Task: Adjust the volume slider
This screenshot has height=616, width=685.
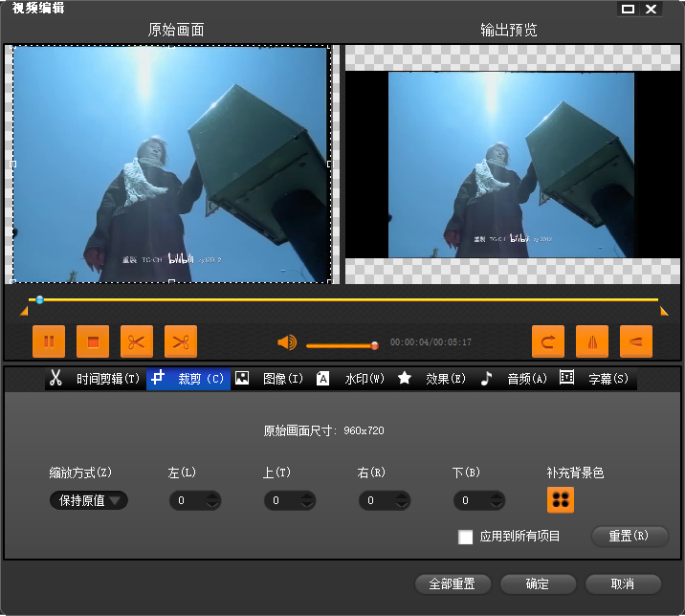Action: coord(342,345)
